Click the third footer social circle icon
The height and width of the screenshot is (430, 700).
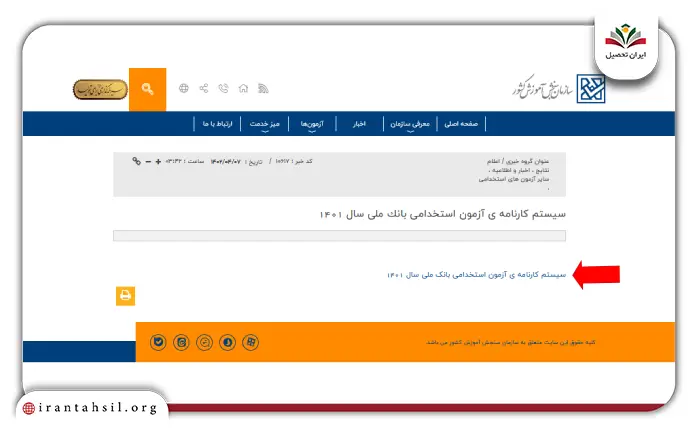point(204,342)
